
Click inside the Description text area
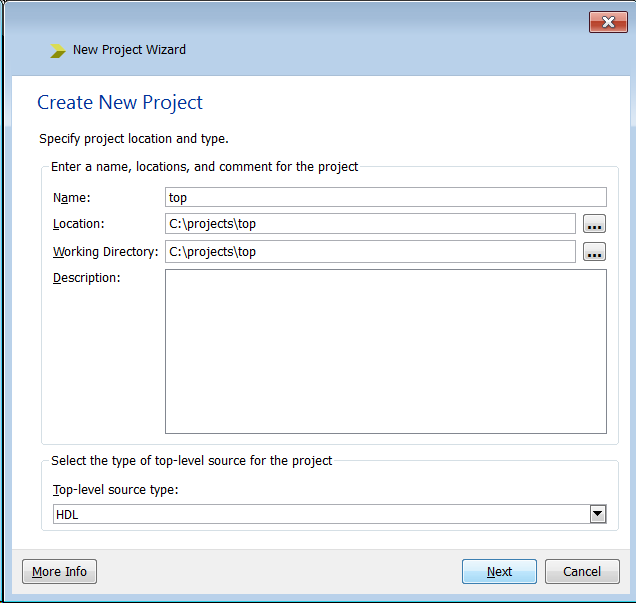pos(385,351)
